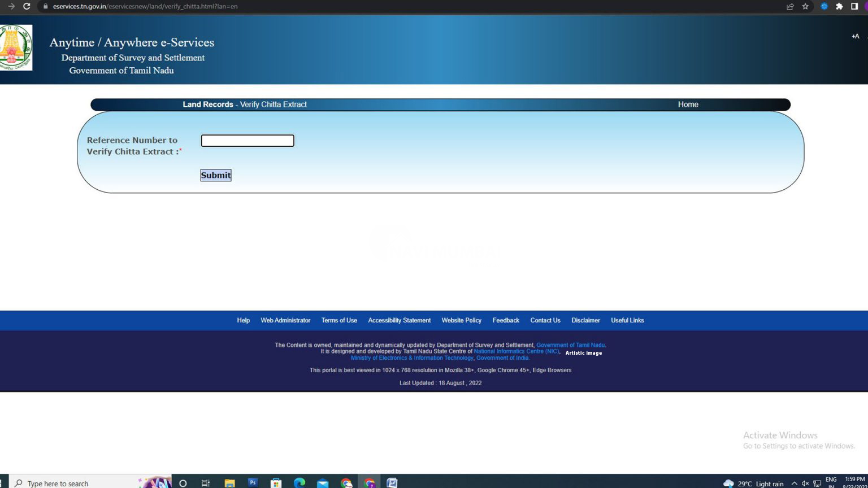
Task: Open the network status flyout
Action: click(817, 483)
